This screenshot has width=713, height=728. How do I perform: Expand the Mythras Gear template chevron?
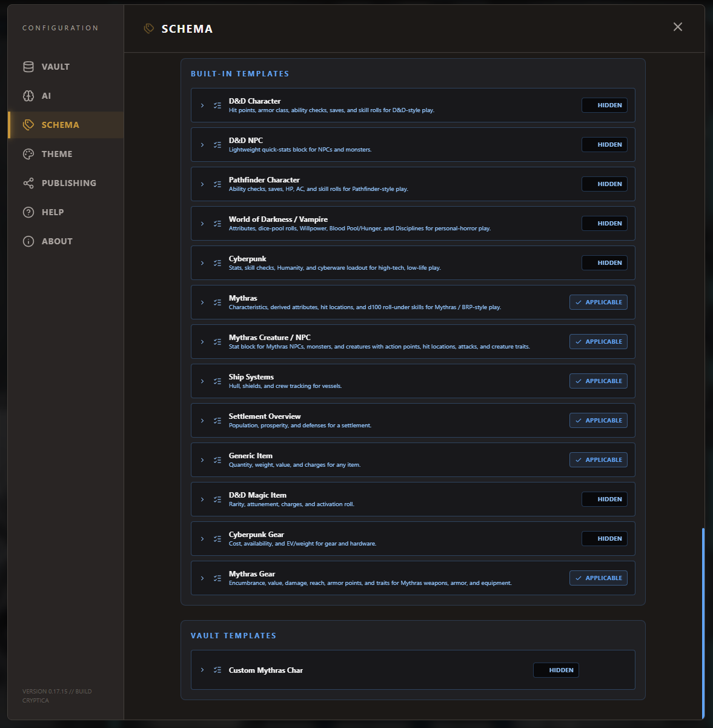pos(202,578)
